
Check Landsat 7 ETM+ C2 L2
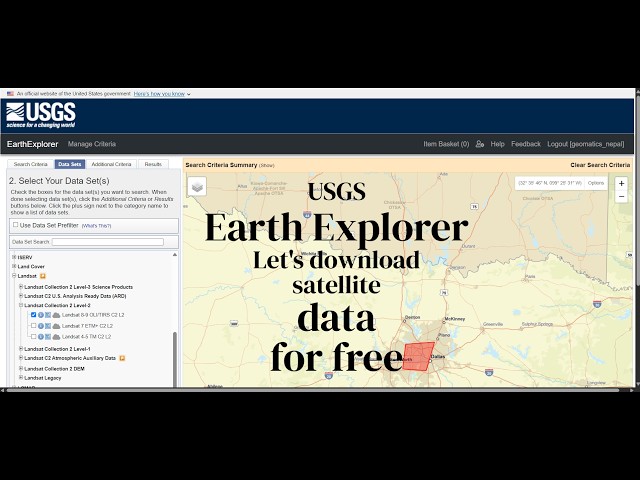(33, 326)
